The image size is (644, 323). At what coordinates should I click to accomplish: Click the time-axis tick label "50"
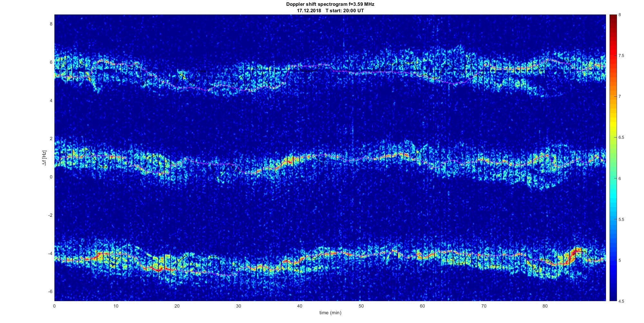point(361,306)
